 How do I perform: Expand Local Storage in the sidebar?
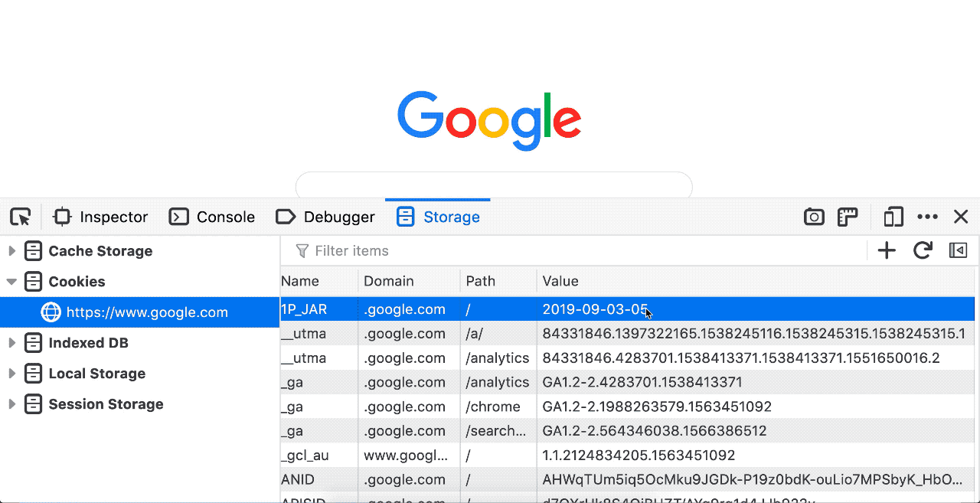pos(12,374)
